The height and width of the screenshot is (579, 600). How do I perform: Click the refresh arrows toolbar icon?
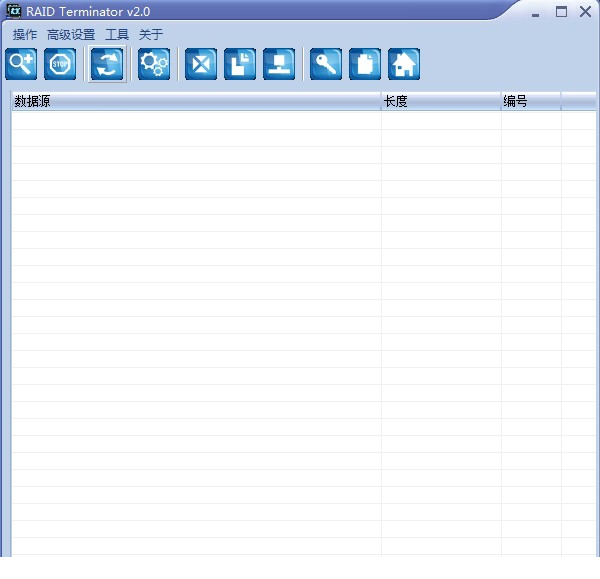(x=107, y=64)
